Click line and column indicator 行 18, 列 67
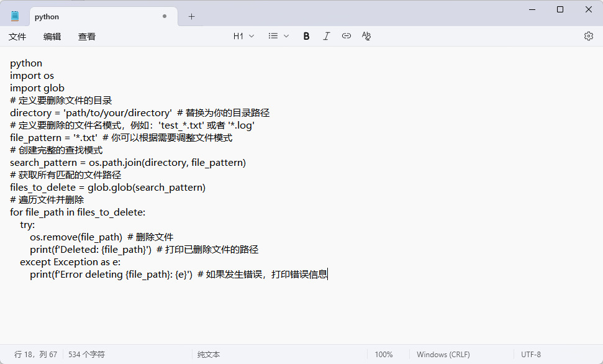Image resolution: width=603 pixels, height=364 pixels. click(35, 355)
